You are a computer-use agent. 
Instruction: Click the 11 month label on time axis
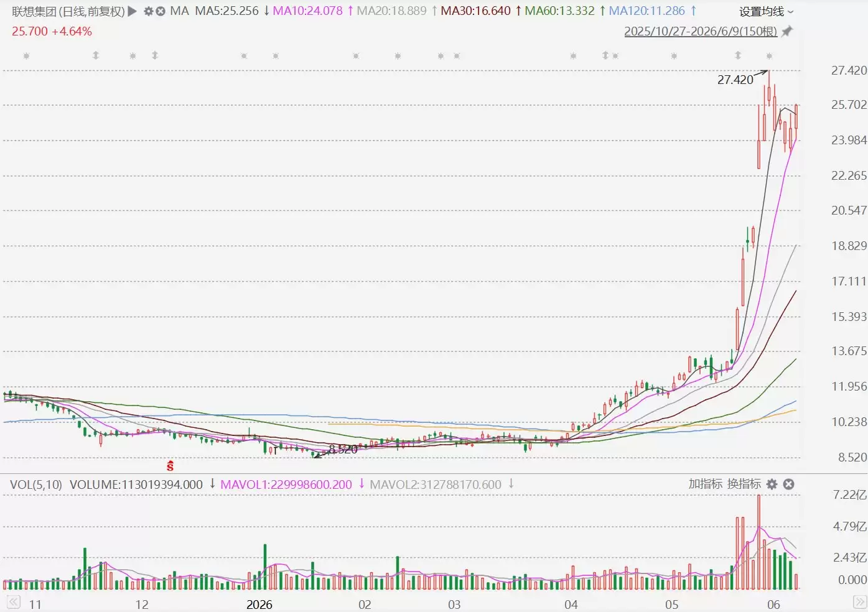click(35, 605)
